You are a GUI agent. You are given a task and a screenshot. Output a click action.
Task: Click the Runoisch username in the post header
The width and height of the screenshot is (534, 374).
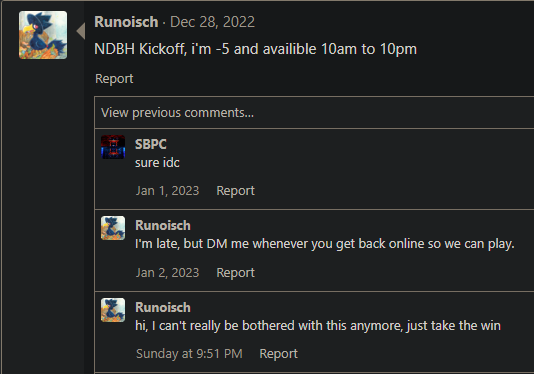click(x=126, y=22)
